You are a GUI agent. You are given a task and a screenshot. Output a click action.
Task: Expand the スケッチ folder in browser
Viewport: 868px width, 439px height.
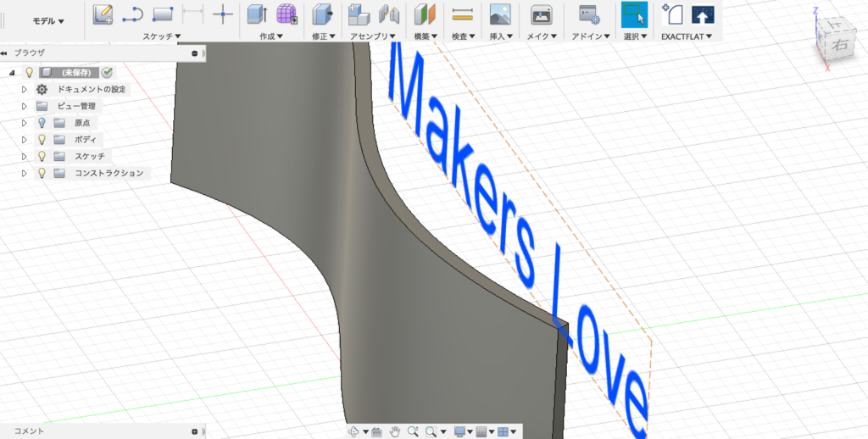[x=25, y=157]
